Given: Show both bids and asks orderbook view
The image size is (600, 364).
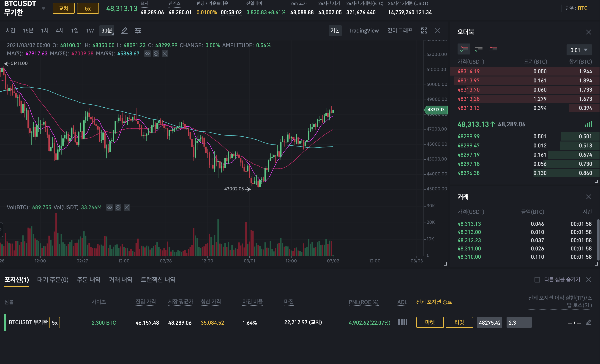Looking at the screenshot, I should [464, 49].
